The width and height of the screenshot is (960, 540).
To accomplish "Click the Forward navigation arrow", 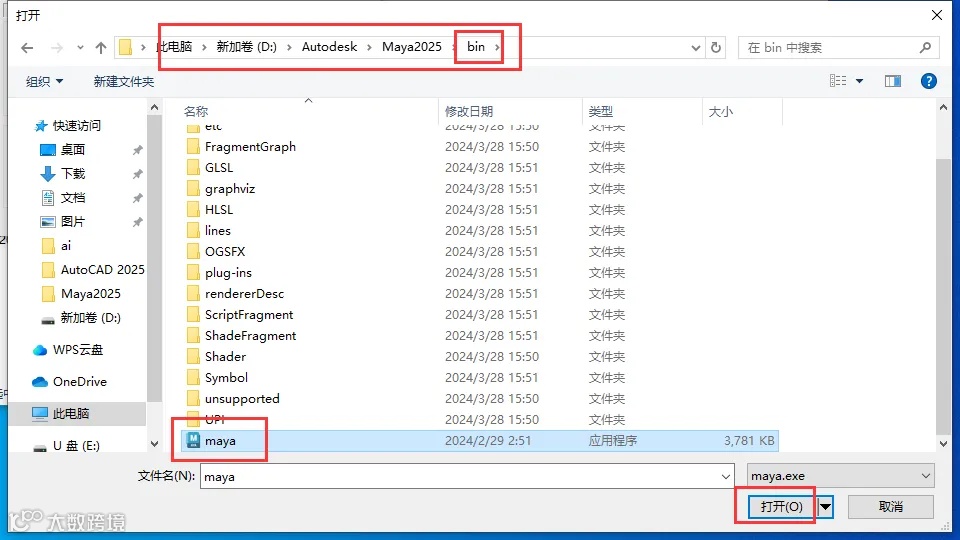I will coord(56,48).
